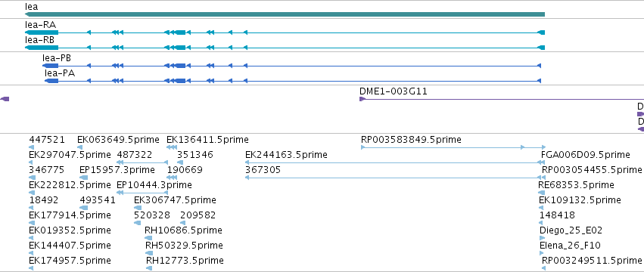Screen dimensions: 644x272
Task: Click the DME1-003G11 purple feature
Action: pos(502,99)
